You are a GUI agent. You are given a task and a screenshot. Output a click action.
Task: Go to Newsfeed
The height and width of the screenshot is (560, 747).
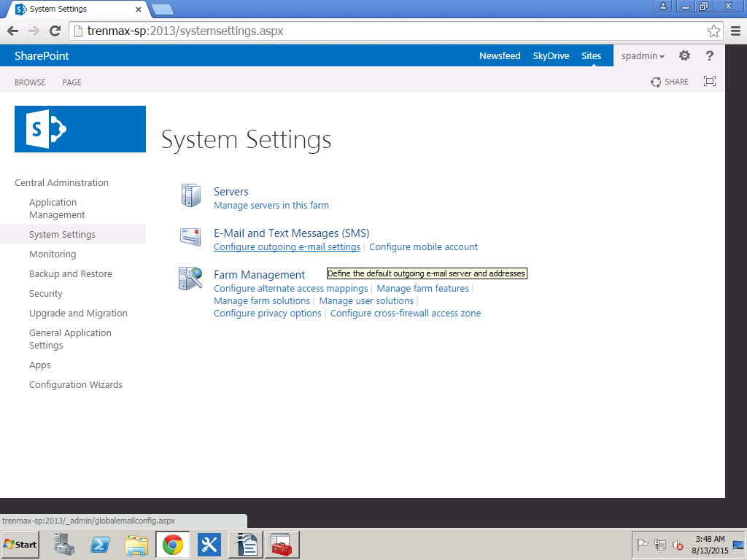coord(500,55)
